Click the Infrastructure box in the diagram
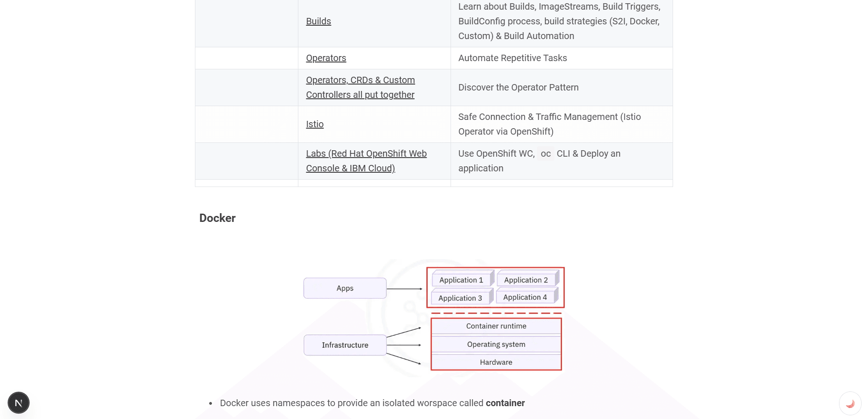The height and width of the screenshot is (419, 868). pyautogui.click(x=345, y=345)
